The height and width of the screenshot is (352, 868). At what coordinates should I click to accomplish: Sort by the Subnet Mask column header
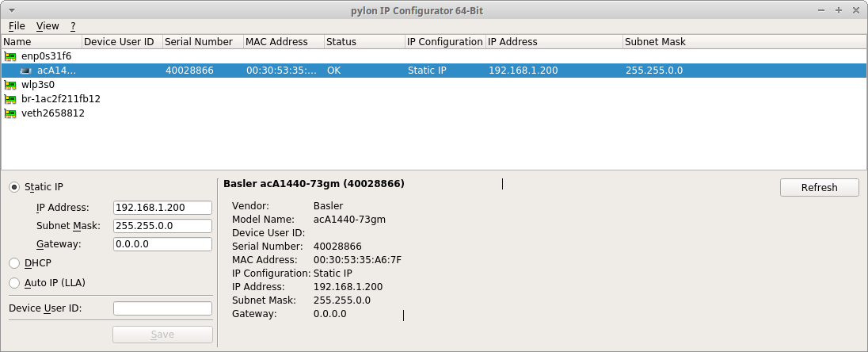[x=744, y=42]
